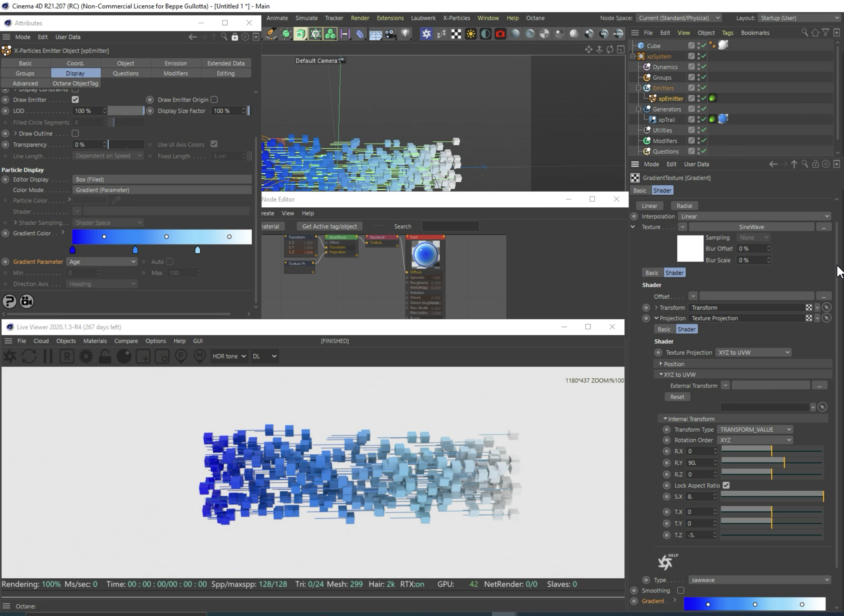
Task: Pause rendering in the Live Viewer
Action: point(48,356)
